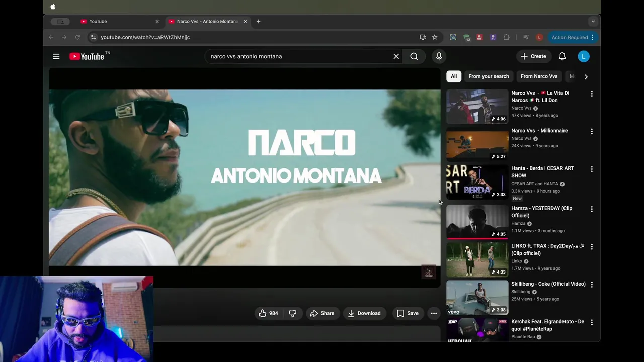644x362 pixels.
Task: Open the extension with badge 12
Action: (x=467, y=37)
